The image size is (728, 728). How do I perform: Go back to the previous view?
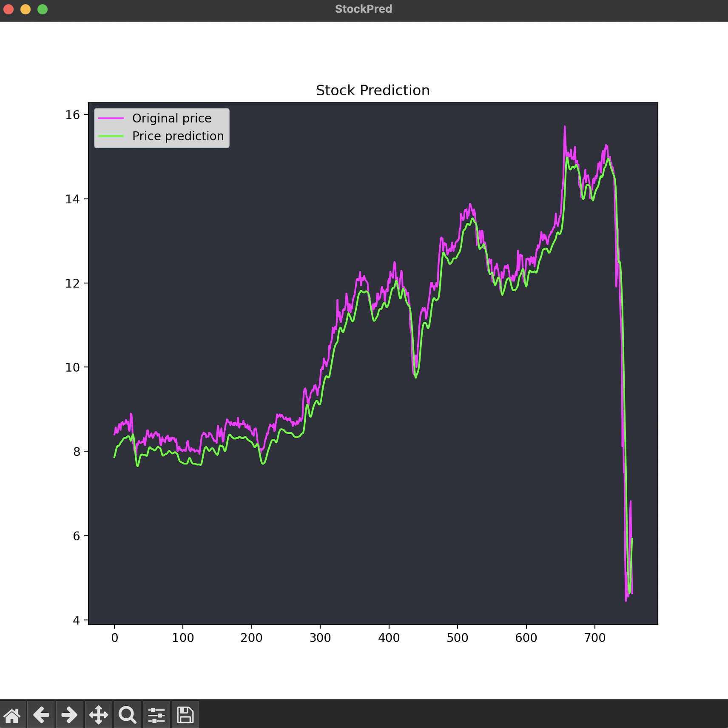coord(41,715)
